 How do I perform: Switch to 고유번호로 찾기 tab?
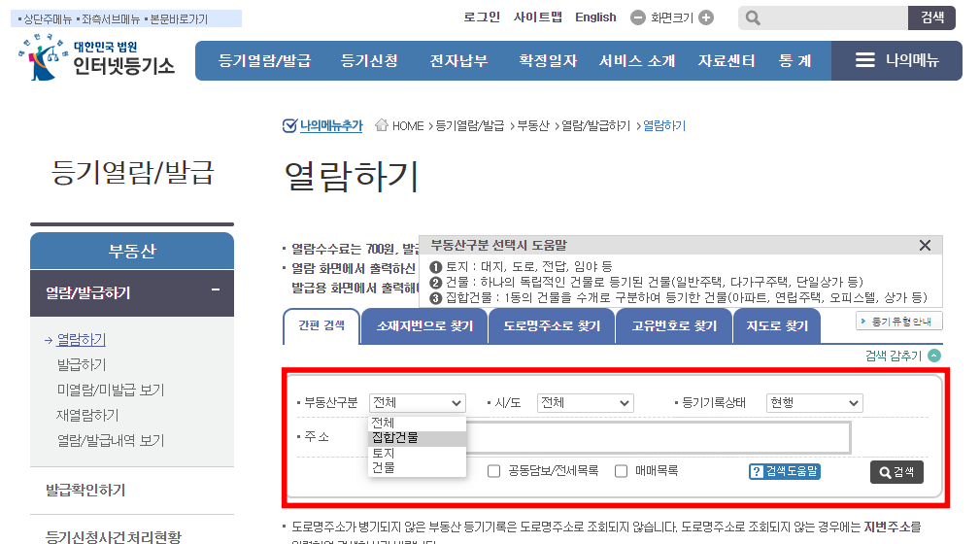[x=674, y=325]
